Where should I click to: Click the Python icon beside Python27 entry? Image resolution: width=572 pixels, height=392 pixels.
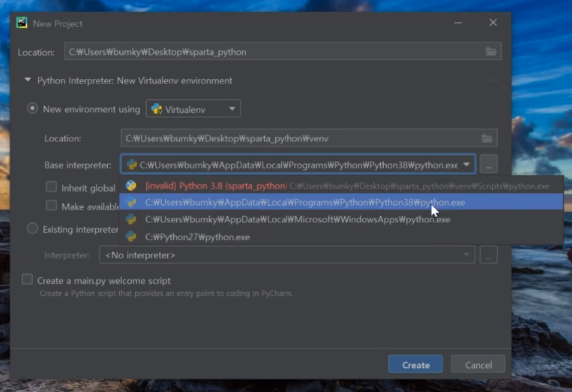(x=131, y=237)
